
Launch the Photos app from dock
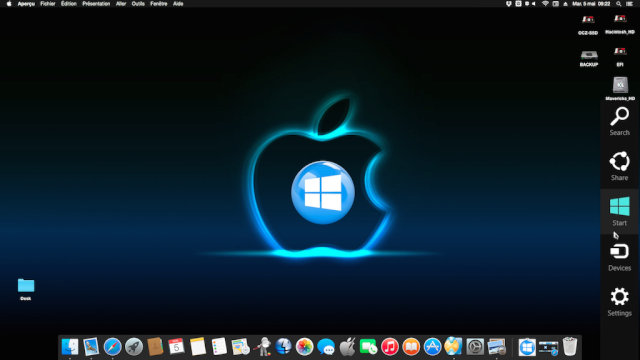coord(304,347)
